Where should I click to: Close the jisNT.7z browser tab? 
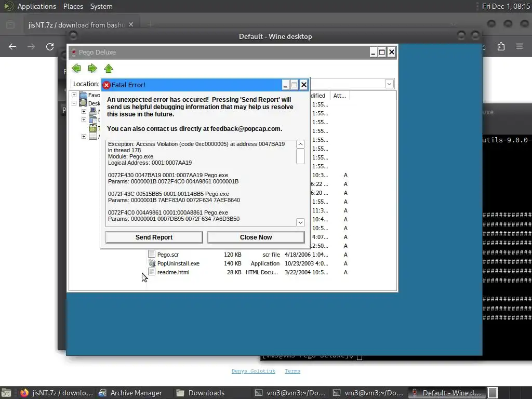tap(131, 25)
